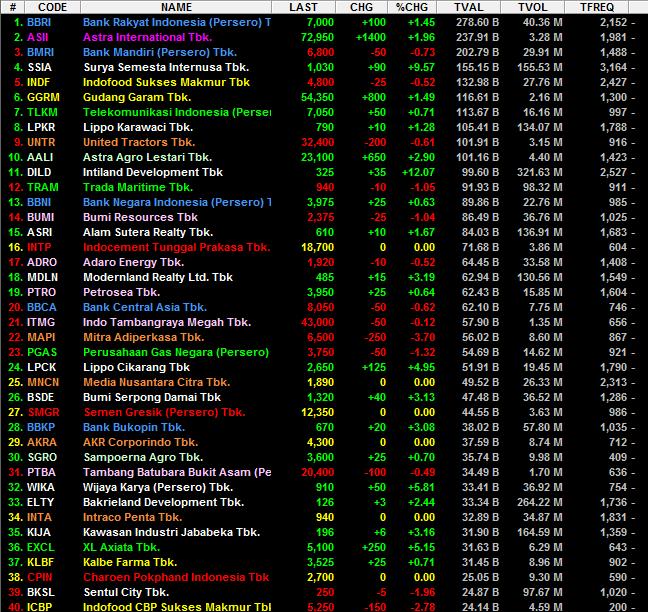
Task: Click Sampoerna Agro Tbk. name
Action: (x=143, y=457)
